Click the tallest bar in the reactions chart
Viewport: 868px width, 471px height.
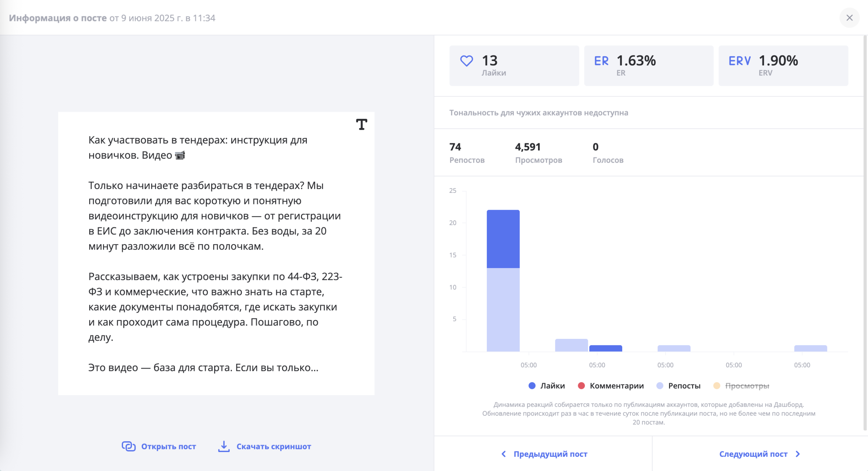pos(504,281)
